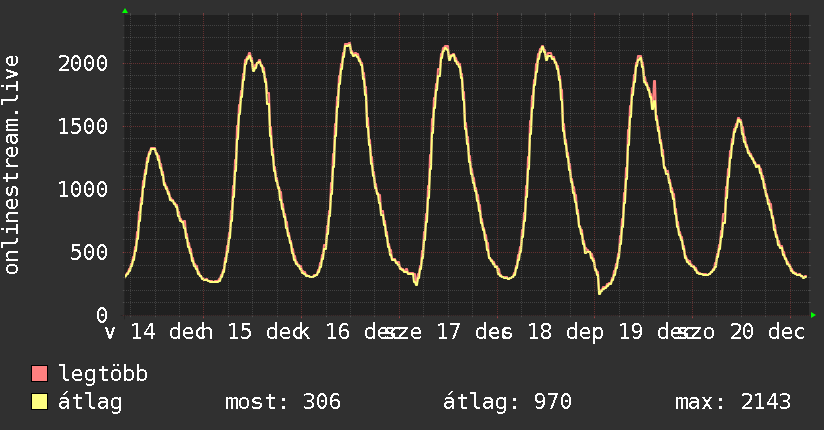Image resolution: width=824 pixels, height=430 pixels.
Task: Click the átlag legend label
Action: click(90, 403)
